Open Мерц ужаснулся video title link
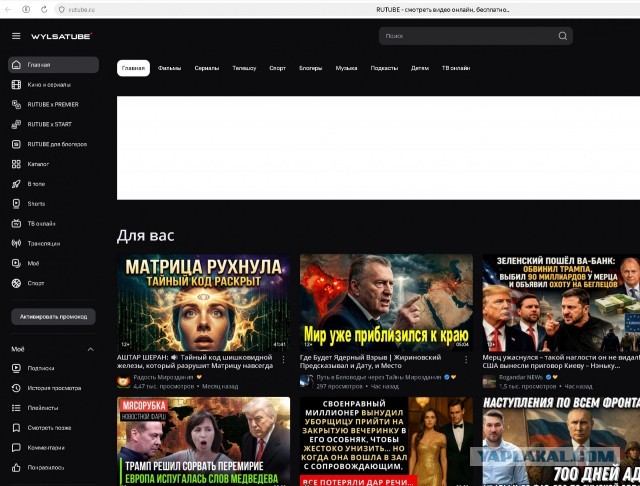 561,362
